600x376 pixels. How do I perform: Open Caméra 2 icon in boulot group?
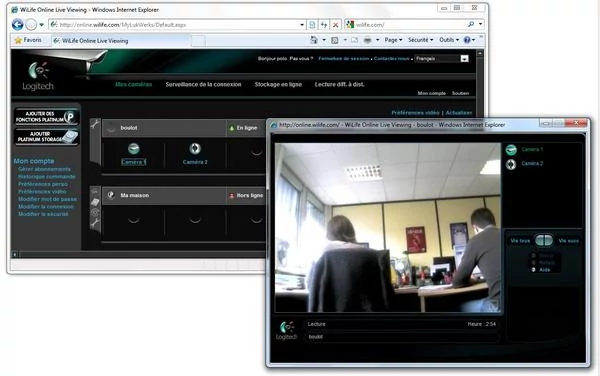click(195, 148)
